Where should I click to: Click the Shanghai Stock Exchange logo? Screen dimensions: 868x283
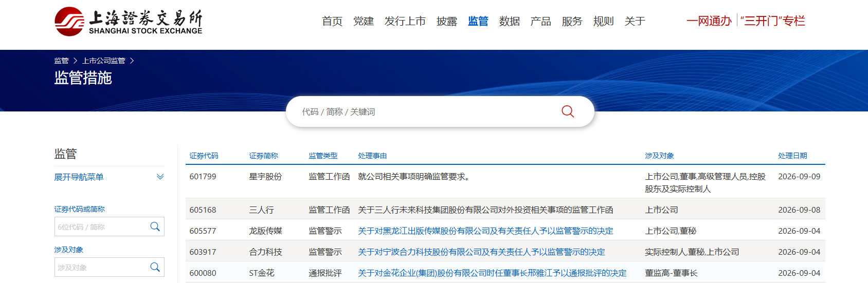pyautogui.click(x=129, y=22)
